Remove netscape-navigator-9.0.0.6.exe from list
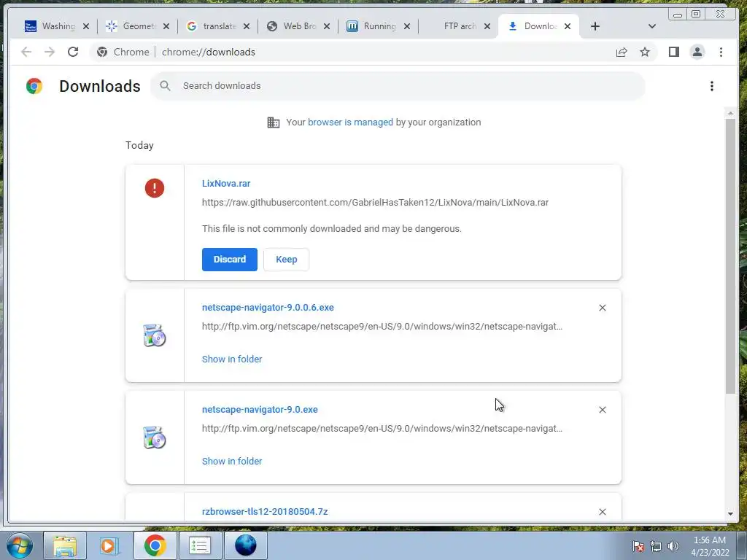 (x=602, y=308)
